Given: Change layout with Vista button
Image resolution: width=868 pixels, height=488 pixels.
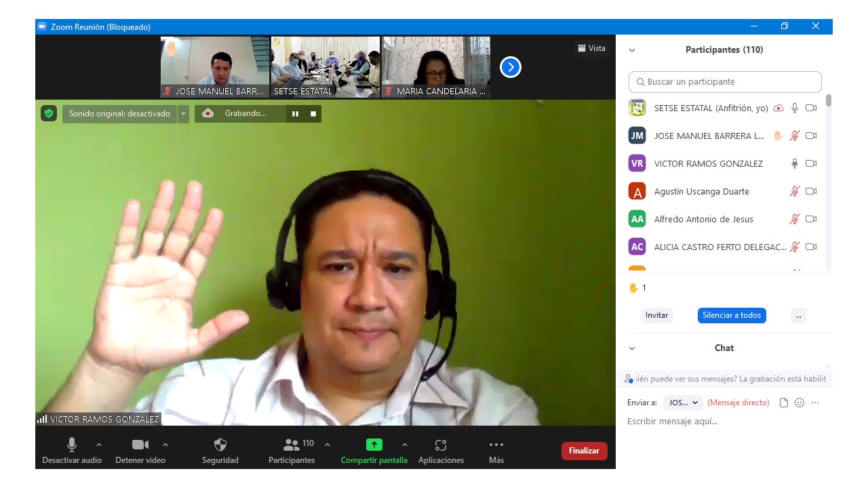Looking at the screenshot, I should click(591, 48).
